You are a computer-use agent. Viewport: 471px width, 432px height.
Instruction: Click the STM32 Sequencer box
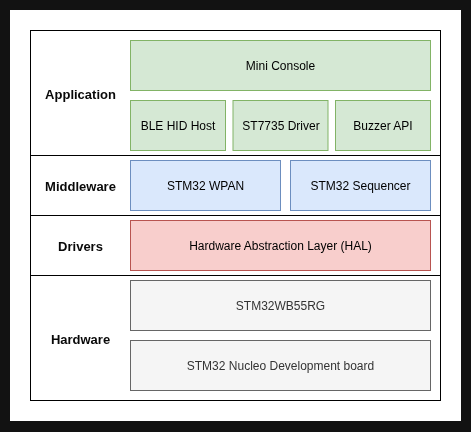tap(360, 185)
